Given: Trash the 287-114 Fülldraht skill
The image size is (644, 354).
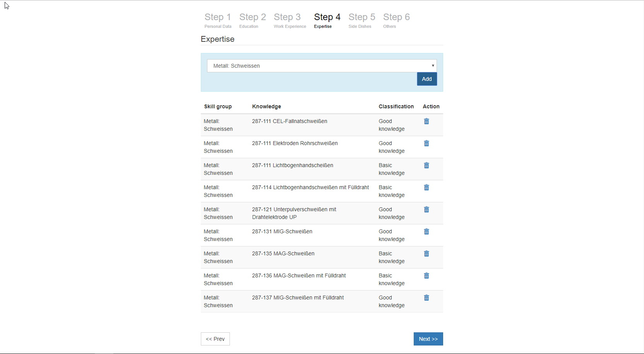Looking at the screenshot, I should click(426, 188).
